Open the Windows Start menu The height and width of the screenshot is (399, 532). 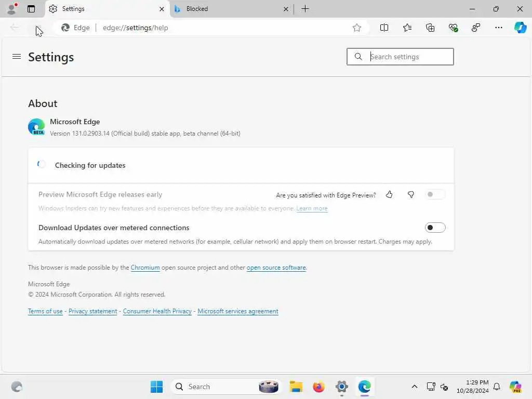click(156, 387)
